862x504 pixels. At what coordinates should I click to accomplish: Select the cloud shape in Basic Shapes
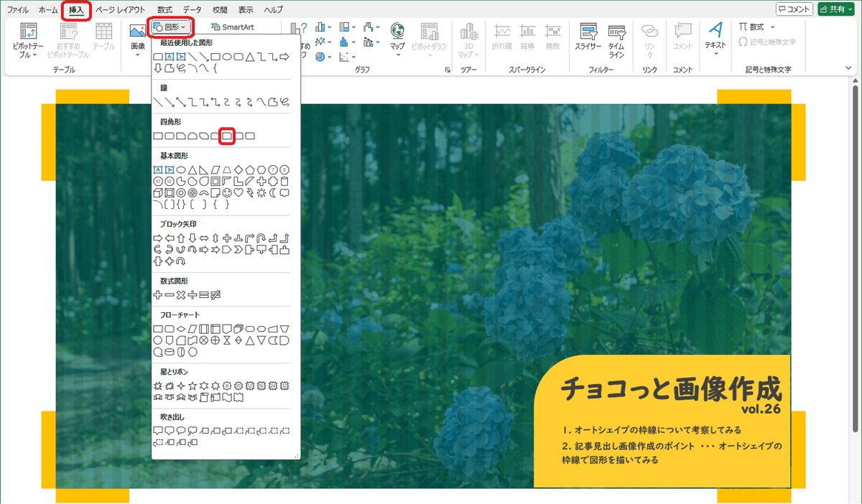(x=284, y=193)
